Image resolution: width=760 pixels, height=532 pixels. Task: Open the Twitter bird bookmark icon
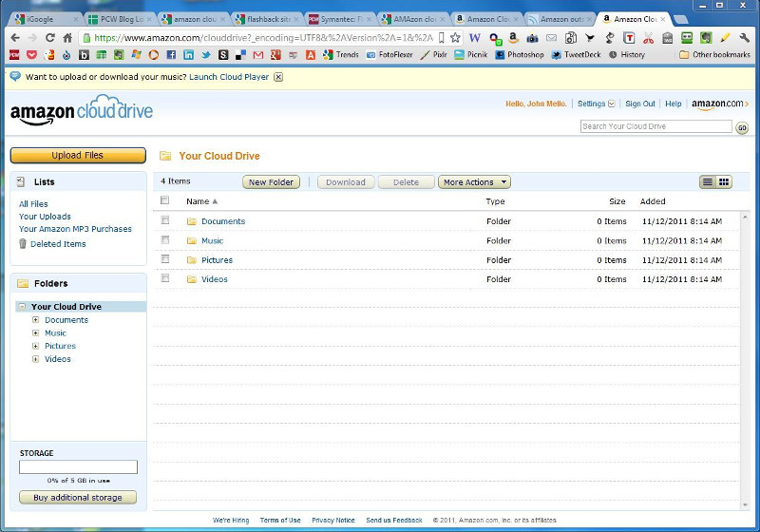coord(206,55)
